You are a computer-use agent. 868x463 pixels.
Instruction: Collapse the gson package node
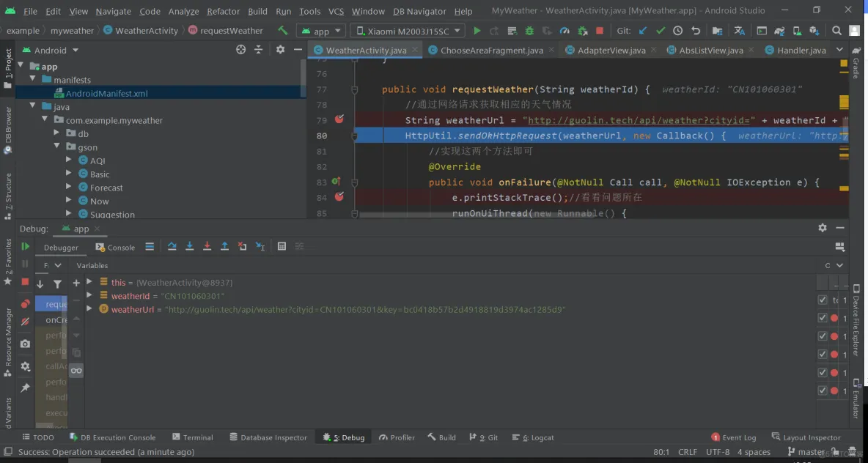56,147
